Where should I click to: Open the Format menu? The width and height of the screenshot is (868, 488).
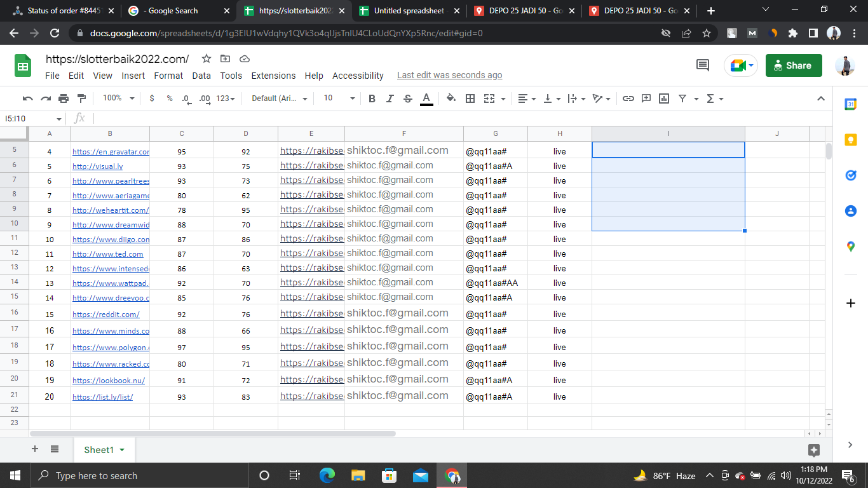168,76
